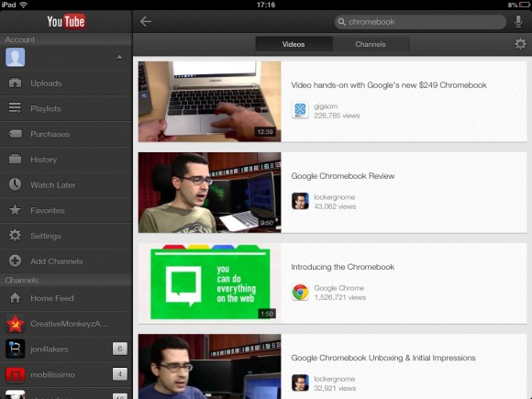Select Uploads menu label
This screenshot has height=399, width=532.
coord(46,83)
